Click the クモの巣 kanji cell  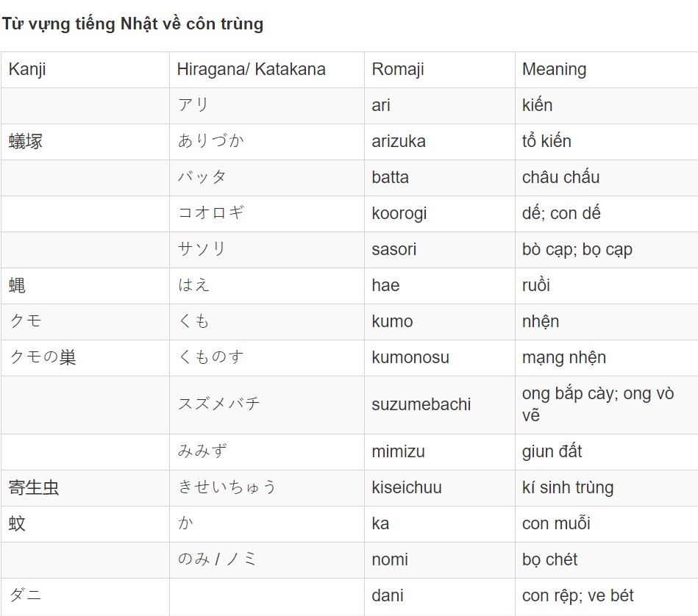[85, 358]
